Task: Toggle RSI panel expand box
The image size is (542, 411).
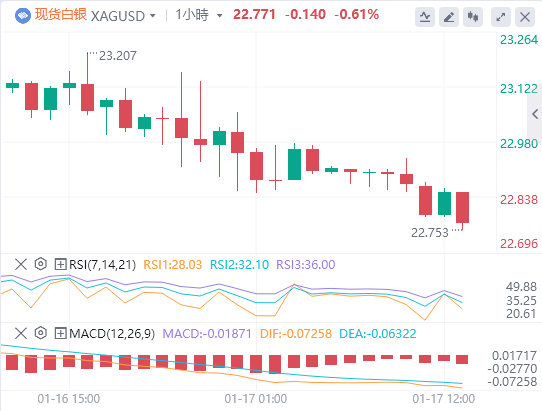Action: (60, 265)
